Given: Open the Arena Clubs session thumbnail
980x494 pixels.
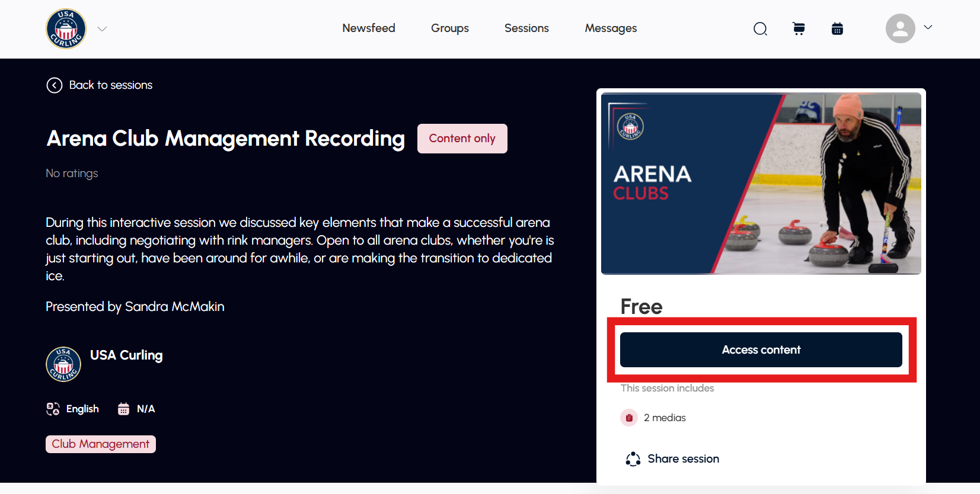Looking at the screenshot, I should [x=761, y=184].
